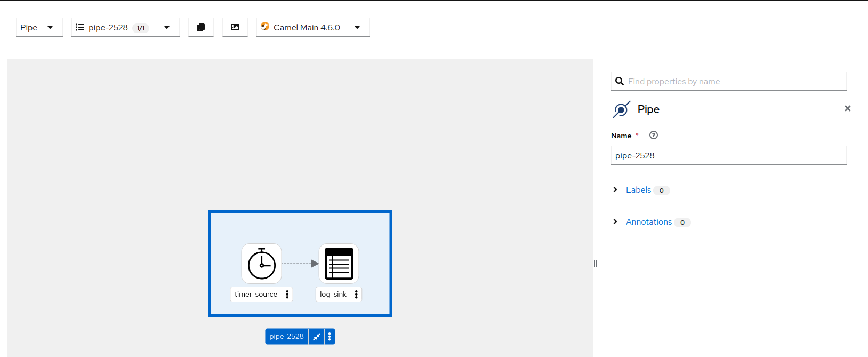Click the panel resize divider handle
868x357 pixels.
596,264
